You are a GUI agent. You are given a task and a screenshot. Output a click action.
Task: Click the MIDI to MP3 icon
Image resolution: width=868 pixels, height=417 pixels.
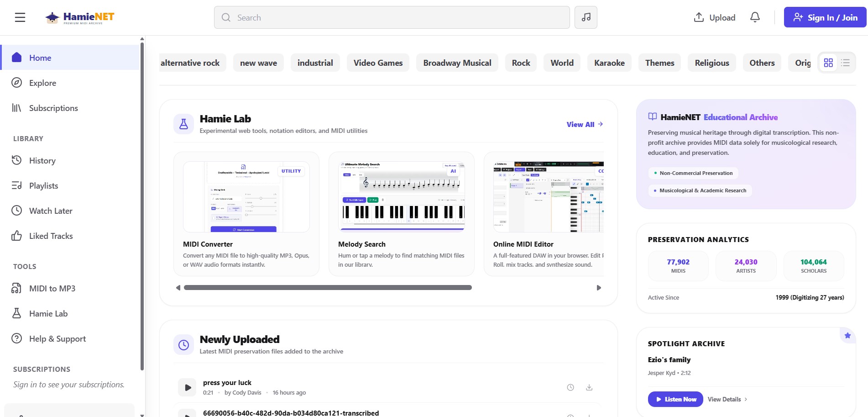(x=17, y=288)
